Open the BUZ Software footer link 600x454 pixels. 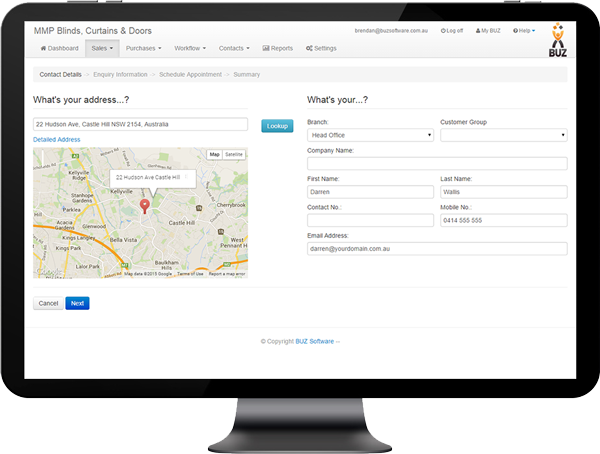(315, 341)
